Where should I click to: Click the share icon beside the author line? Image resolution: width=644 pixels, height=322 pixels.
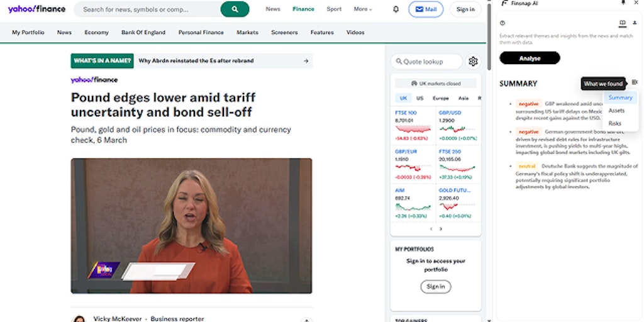(306, 320)
